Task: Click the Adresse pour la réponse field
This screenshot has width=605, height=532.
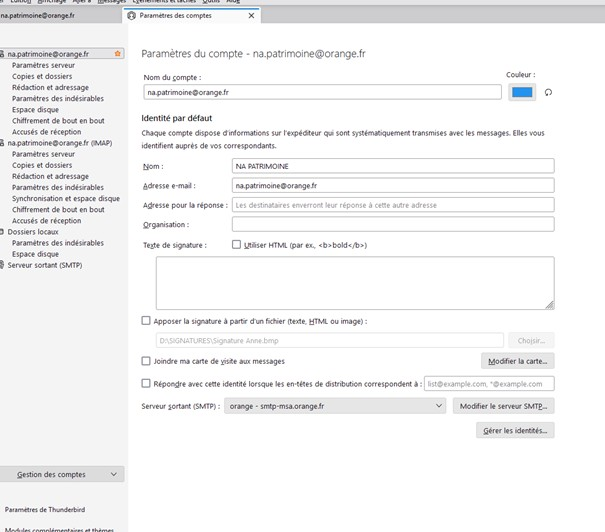Action: click(x=393, y=205)
